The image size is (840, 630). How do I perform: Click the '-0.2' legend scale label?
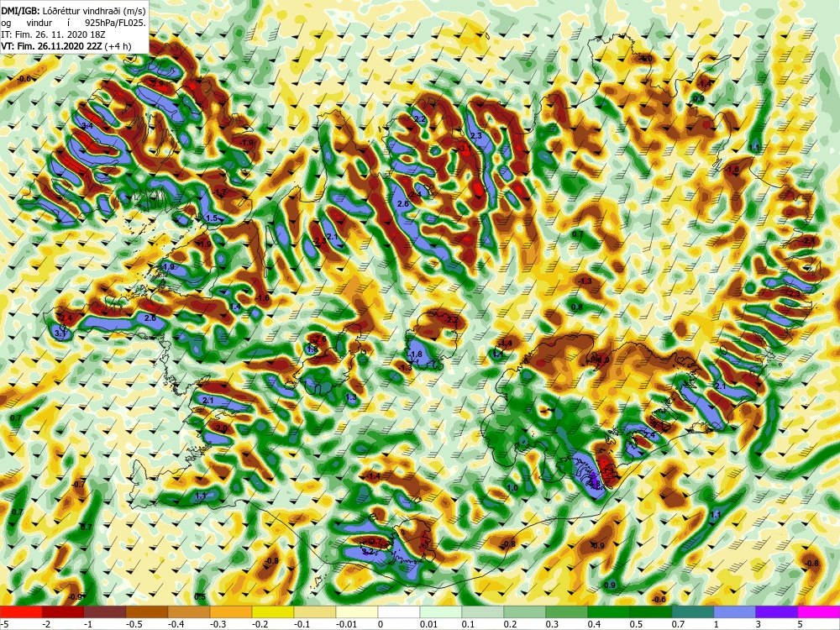click(x=260, y=624)
